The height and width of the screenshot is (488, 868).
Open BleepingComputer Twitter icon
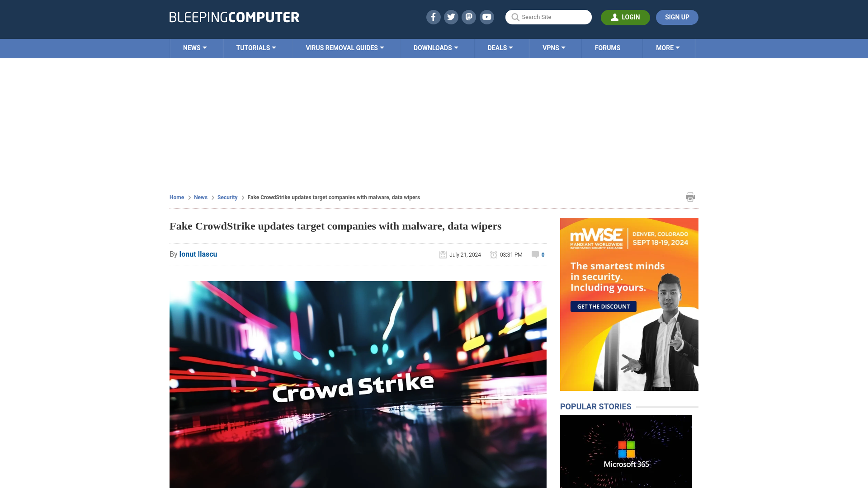tap(451, 17)
